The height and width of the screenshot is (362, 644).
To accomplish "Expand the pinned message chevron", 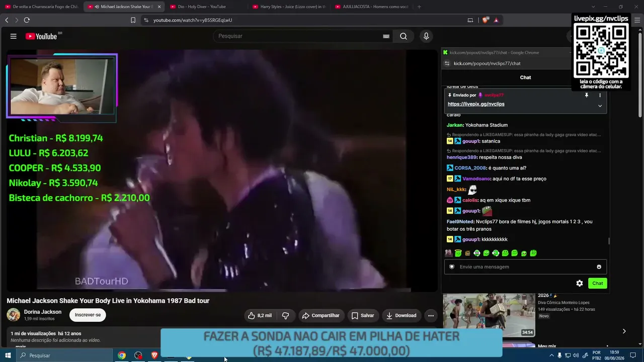I will (600, 106).
